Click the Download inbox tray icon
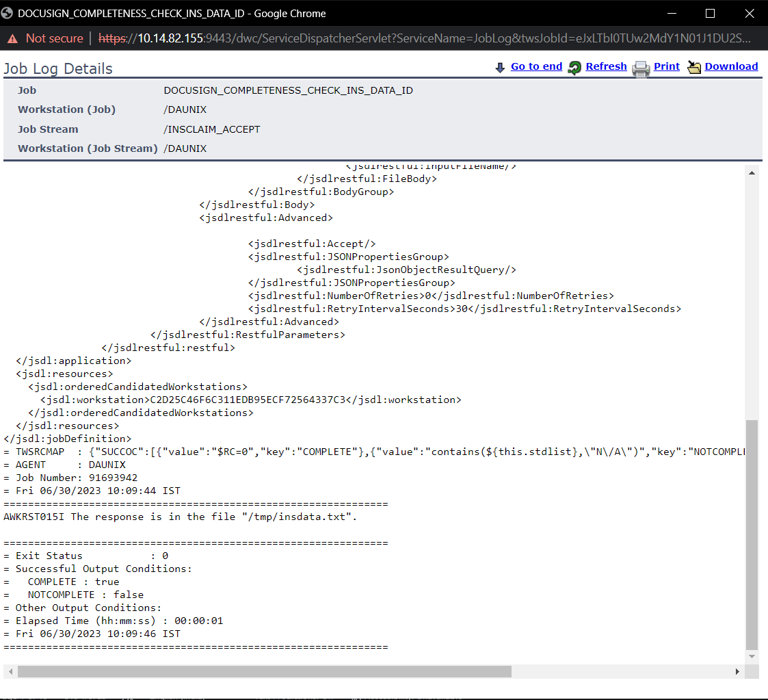The width and height of the screenshot is (768, 700). 695,66
